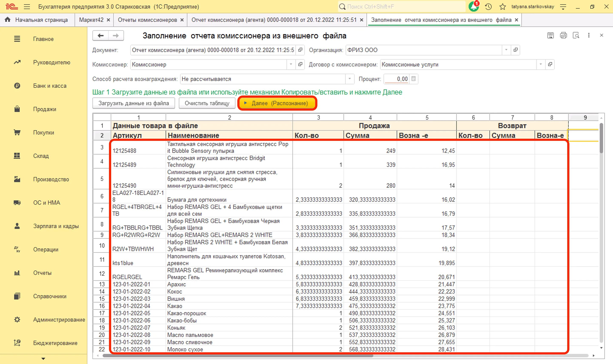
Task: Open the history clock icon
Action: click(488, 7)
